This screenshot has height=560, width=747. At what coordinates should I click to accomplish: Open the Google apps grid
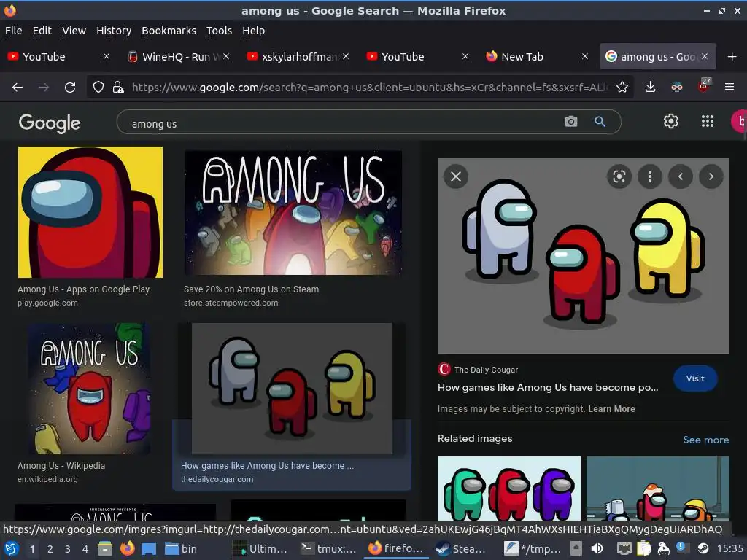[708, 122]
